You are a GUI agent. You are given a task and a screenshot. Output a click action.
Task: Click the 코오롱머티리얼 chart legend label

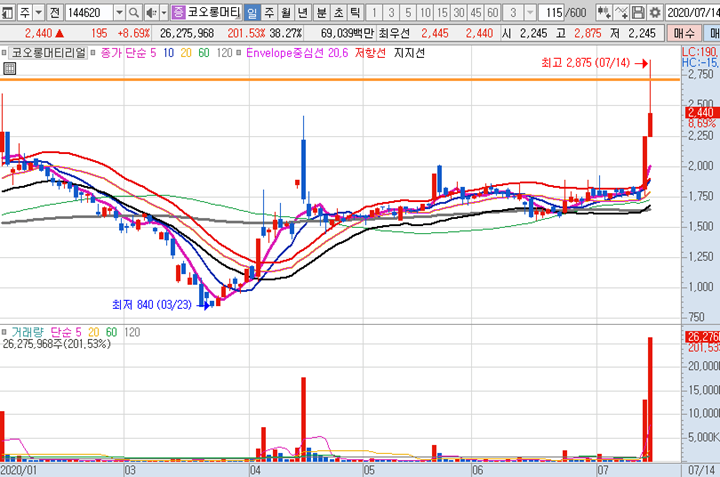click(48, 53)
